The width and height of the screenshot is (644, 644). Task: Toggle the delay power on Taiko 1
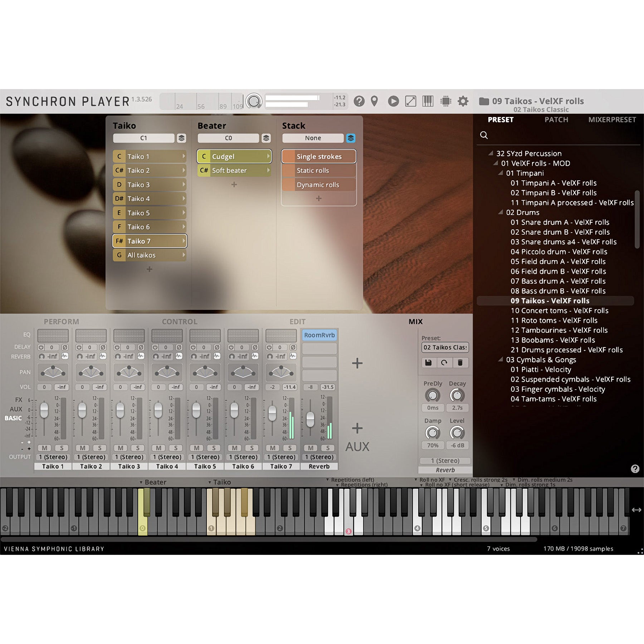pos(41,347)
